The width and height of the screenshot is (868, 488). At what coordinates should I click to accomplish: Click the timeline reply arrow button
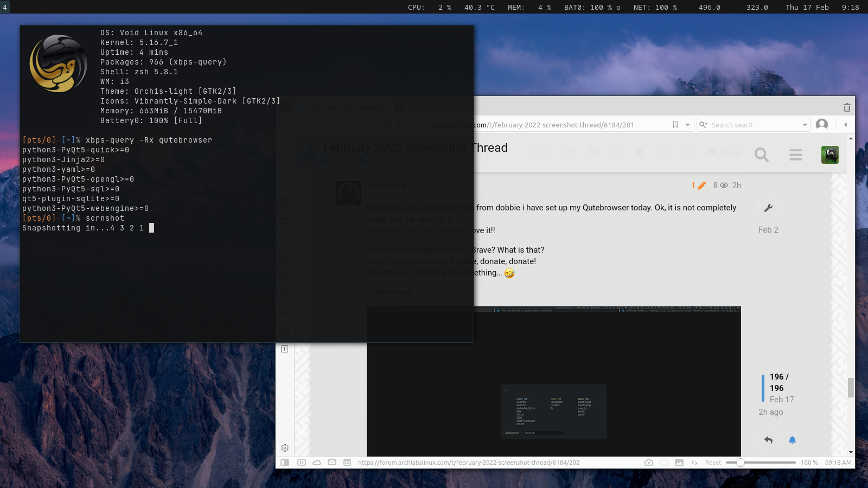click(768, 440)
